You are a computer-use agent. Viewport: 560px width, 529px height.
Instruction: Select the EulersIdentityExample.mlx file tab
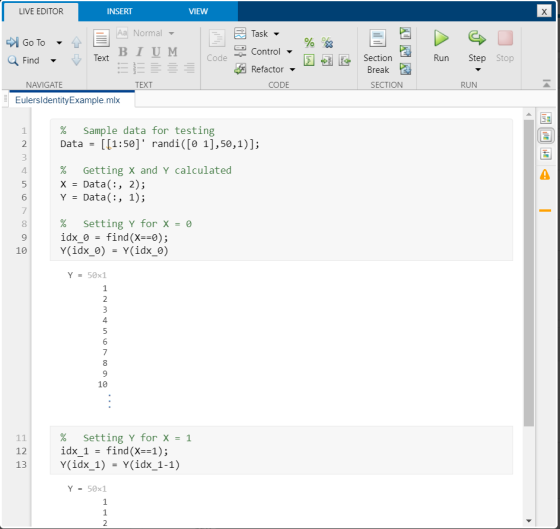[68, 100]
